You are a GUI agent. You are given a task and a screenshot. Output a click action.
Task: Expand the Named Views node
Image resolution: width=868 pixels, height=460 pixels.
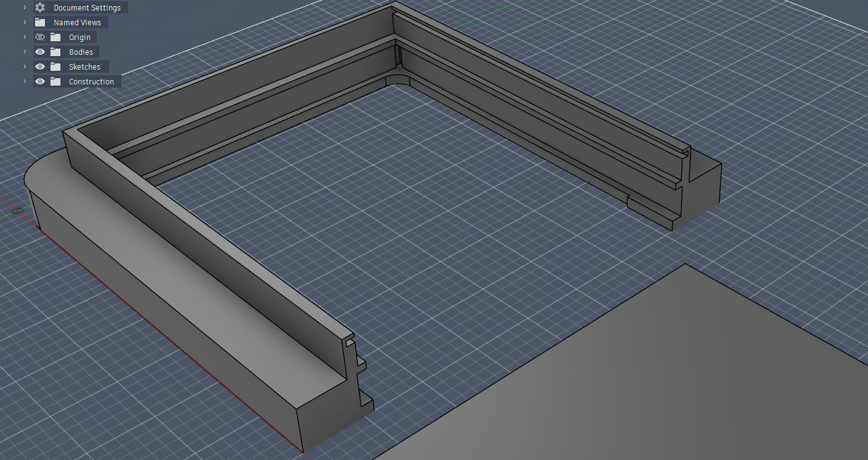(25, 22)
